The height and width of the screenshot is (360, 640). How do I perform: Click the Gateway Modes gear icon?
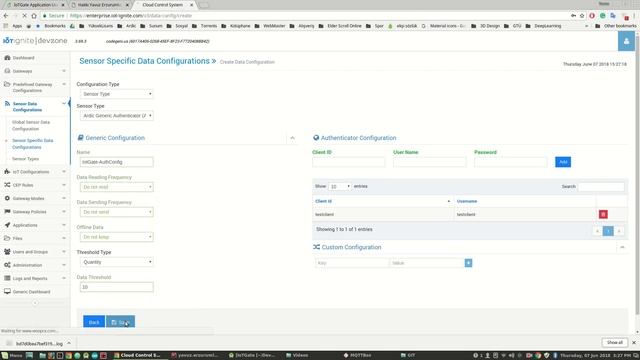coord(7,198)
